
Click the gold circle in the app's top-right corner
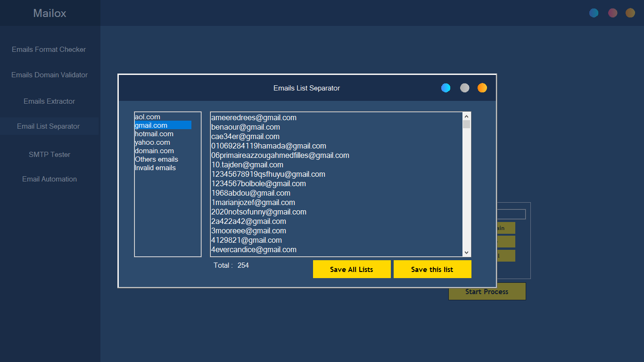coord(630,13)
